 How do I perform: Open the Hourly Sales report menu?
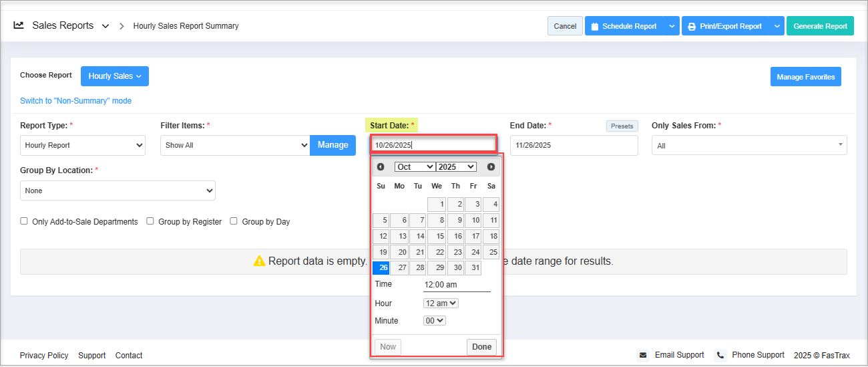(x=115, y=76)
